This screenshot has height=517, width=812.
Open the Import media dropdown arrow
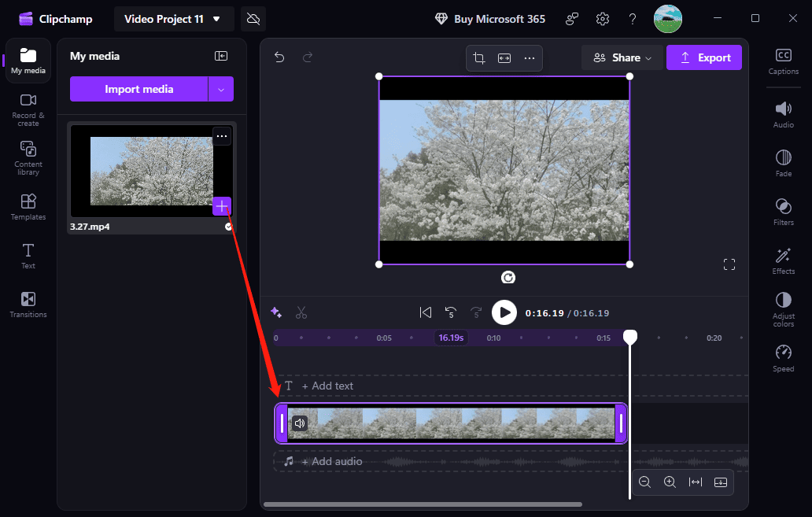click(221, 89)
